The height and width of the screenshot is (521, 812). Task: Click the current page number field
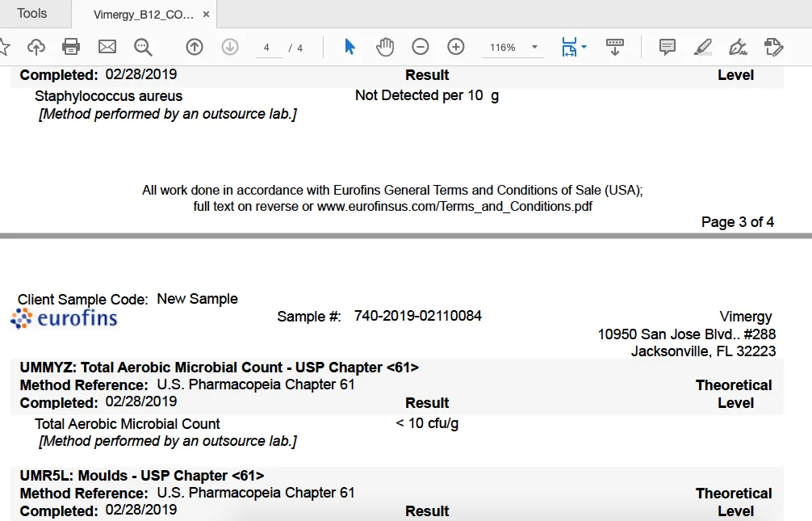(x=266, y=48)
